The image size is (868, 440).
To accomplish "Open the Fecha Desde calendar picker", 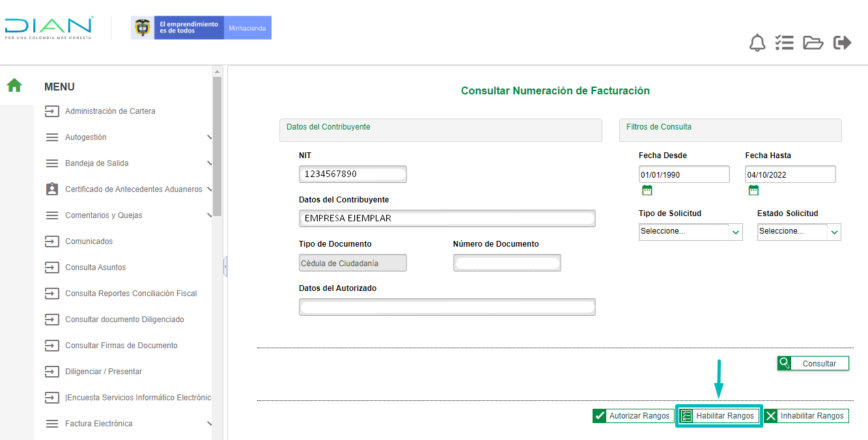I will coord(647,190).
